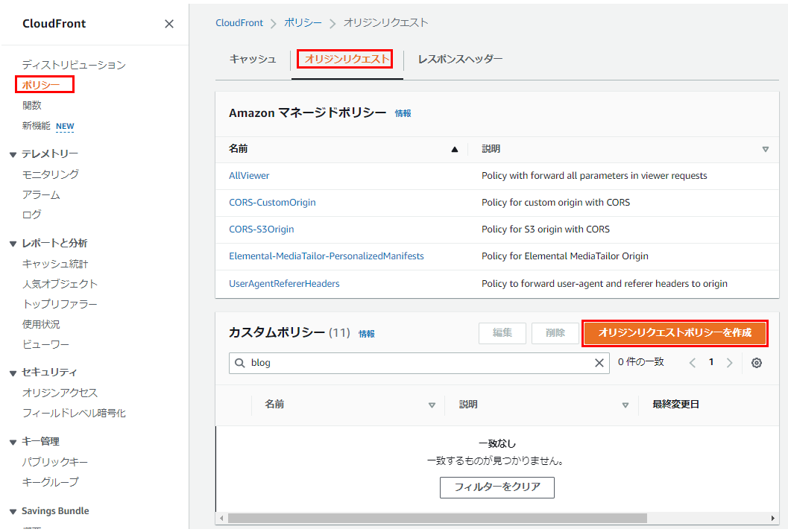Go to next page arrow in pagination
The width and height of the screenshot is (788, 532).
(x=729, y=363)
